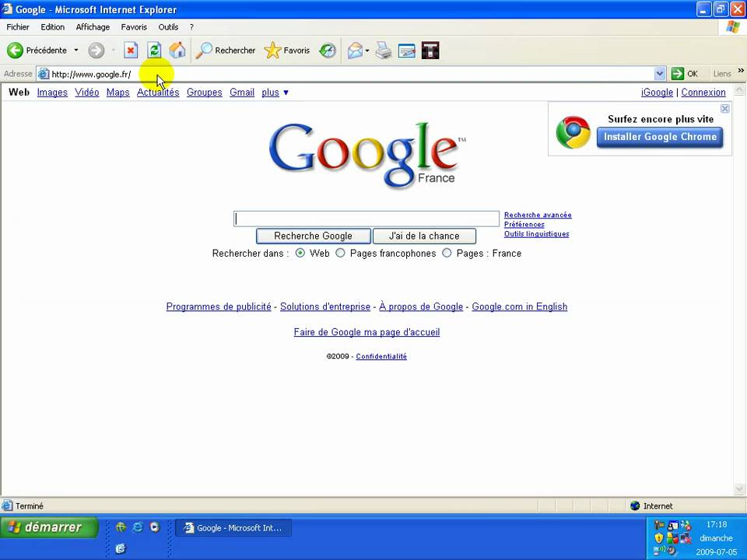Open the Outils menu
This screenshot has height=560, width=747.
tap(168, 27)
